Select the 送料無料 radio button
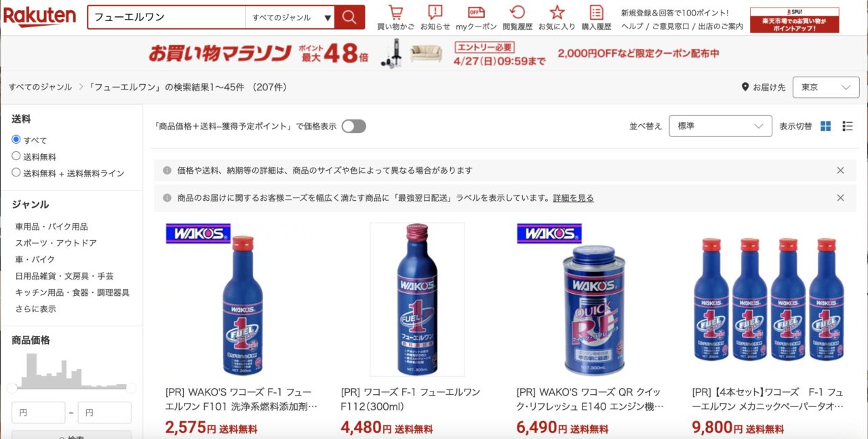This screenshot has height=439, width=868. pos(16,156)
